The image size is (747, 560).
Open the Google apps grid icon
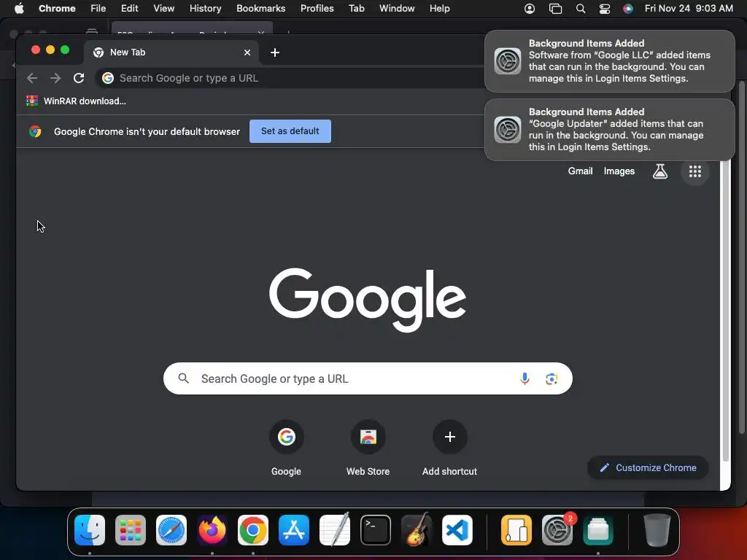pos(695,171)
